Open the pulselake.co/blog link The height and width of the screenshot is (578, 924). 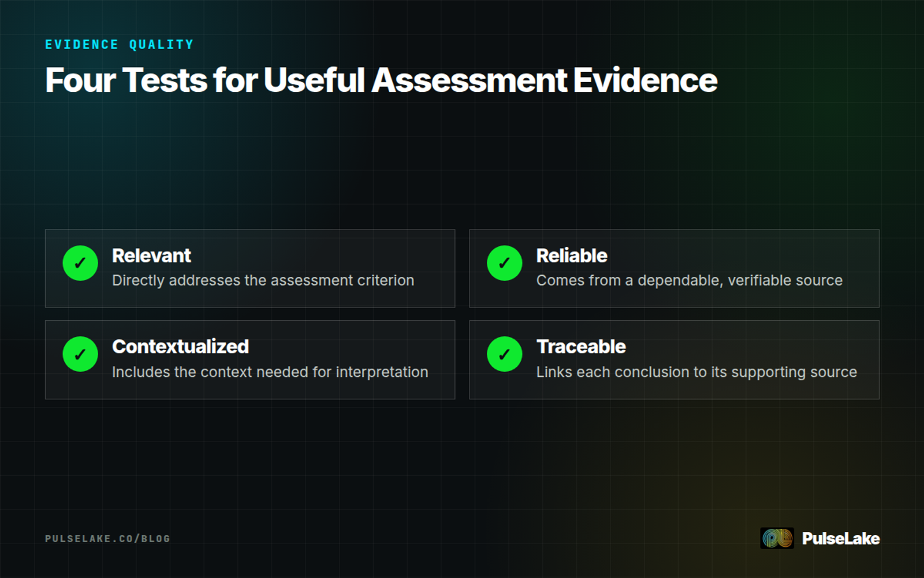[108, 539]
